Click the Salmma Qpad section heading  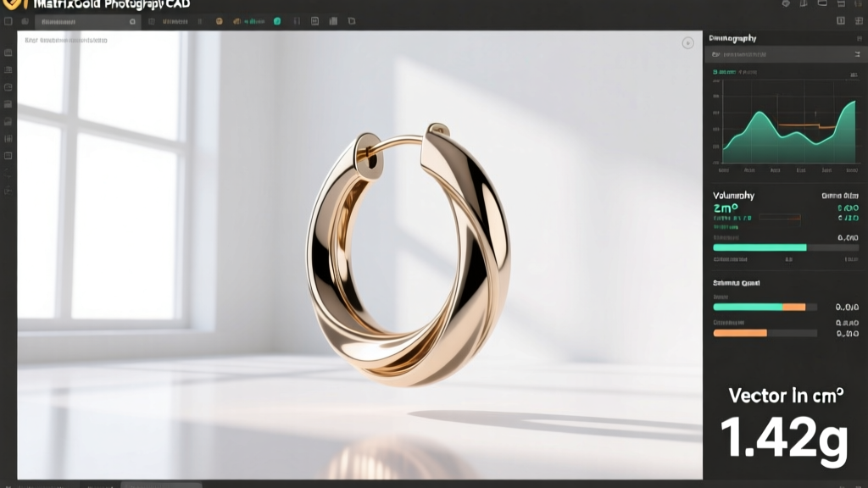[x=737, y=283]
